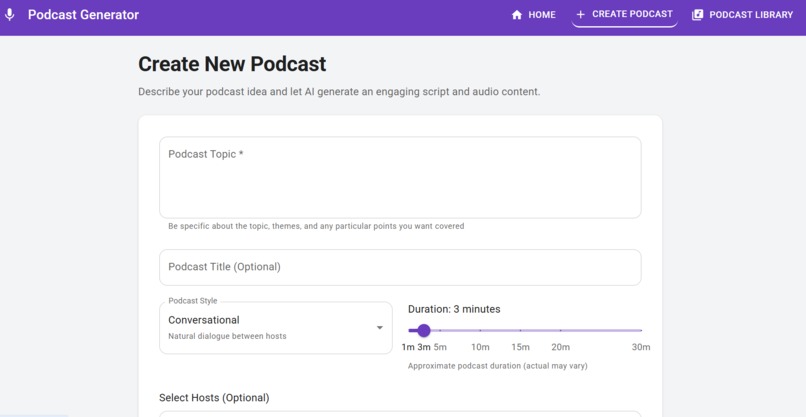Focus the Podcast Title (Optional) field
The width and height of the screenshot is (806, 417).
coord(400,267)
